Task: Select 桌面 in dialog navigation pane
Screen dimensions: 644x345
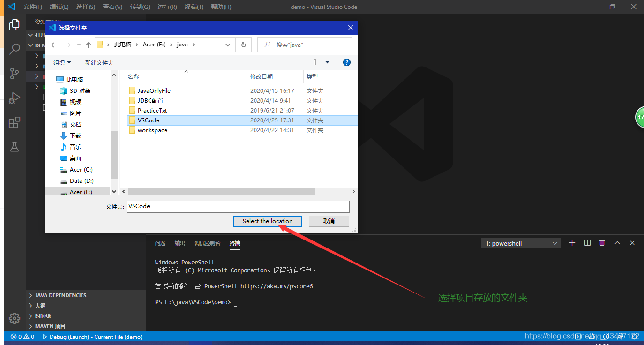Action: click(71, 158)
